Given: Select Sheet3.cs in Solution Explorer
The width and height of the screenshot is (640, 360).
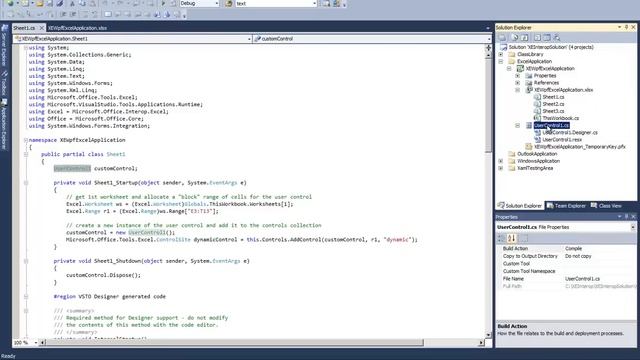Looking at the screenshot, I should (553, 111).
